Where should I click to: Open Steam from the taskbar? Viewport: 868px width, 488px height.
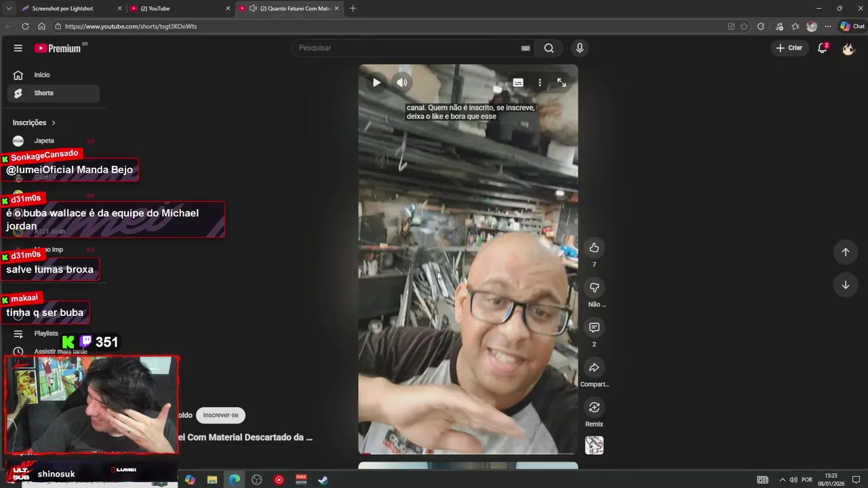323,480
